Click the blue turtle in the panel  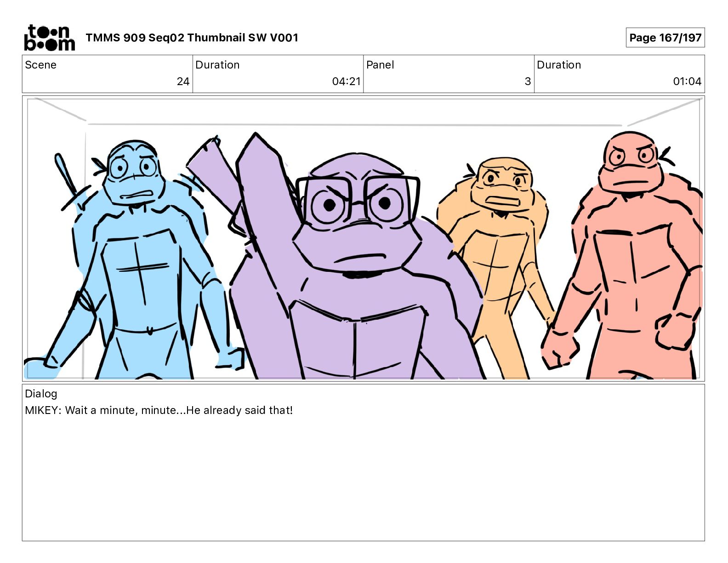click(x=136, y=260)
